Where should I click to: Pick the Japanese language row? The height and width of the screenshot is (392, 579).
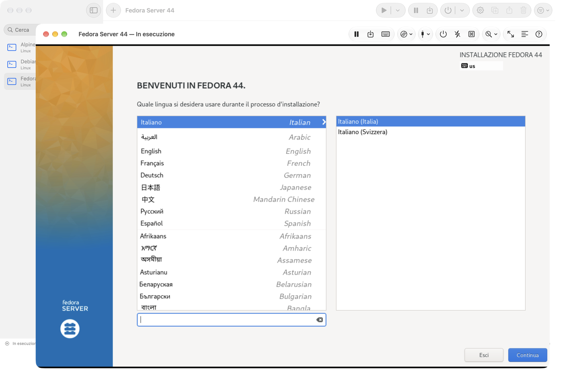coord(231,187)
